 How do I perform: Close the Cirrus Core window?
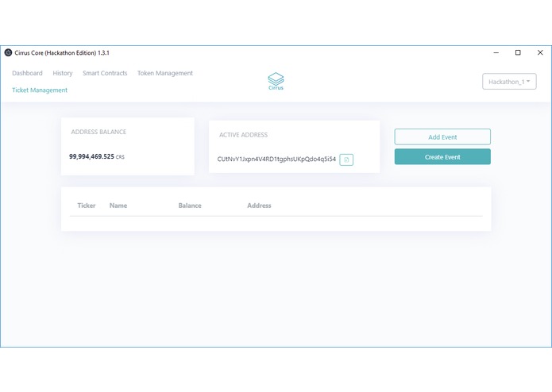540,52
